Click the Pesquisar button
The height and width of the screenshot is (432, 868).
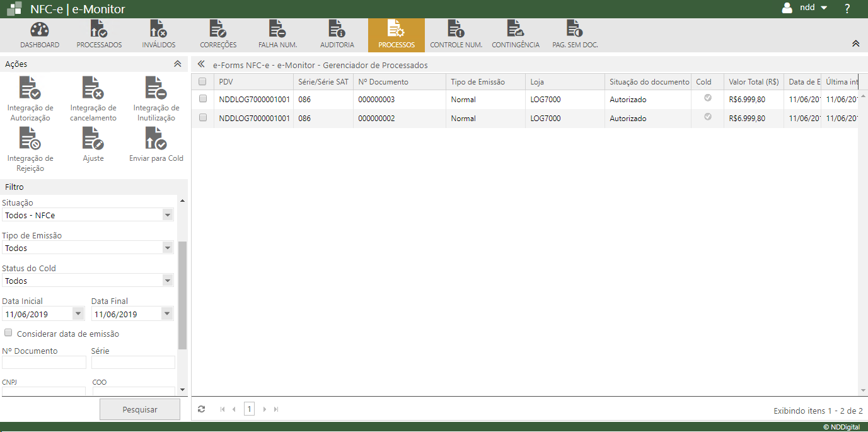(140, 409)
